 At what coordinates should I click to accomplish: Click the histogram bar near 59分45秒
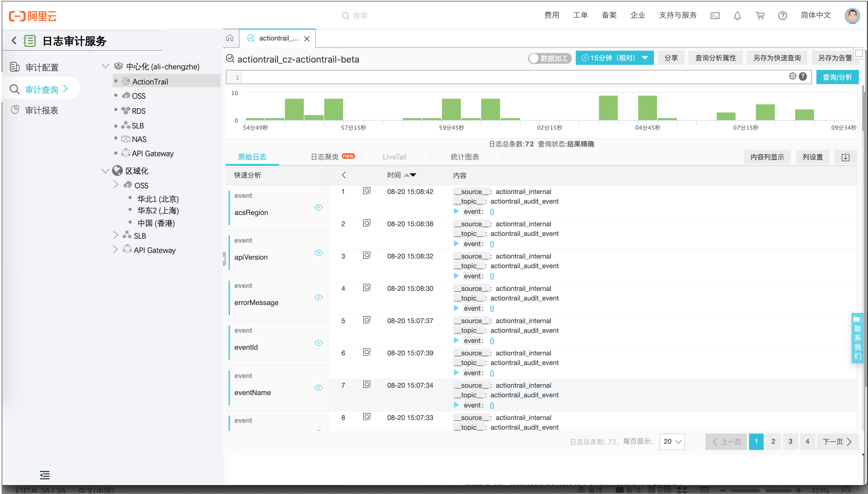(451, 109)
